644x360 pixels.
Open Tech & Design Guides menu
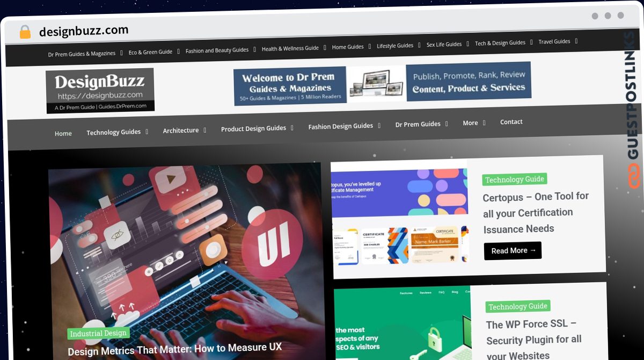(x=500, y=42)
